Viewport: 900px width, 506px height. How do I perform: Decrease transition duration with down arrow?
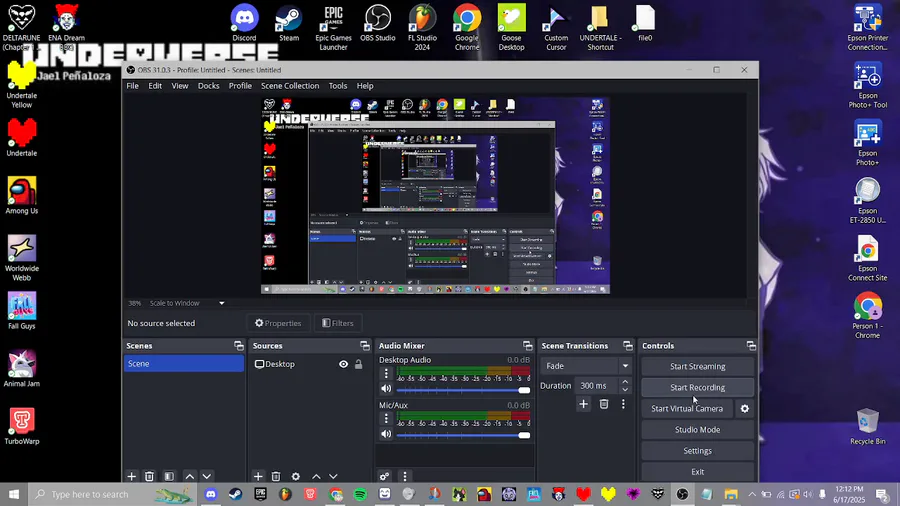pyautogui.click(x=625, y=390)
